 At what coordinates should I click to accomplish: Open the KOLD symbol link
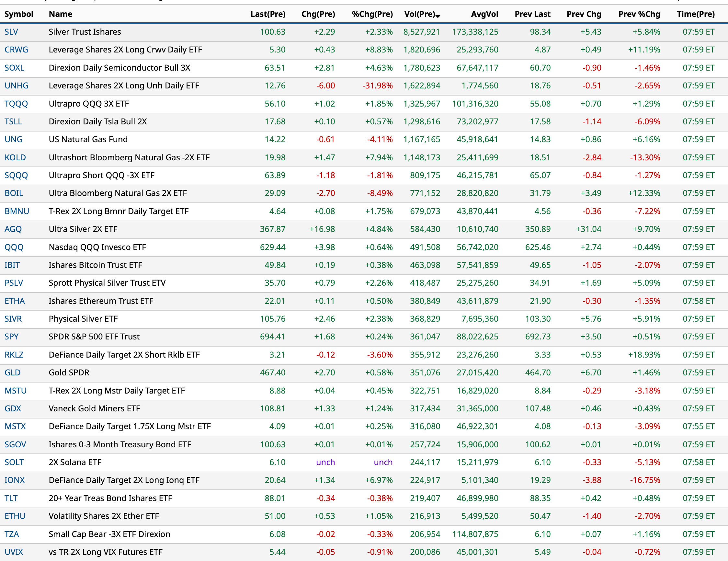[15, 157]
